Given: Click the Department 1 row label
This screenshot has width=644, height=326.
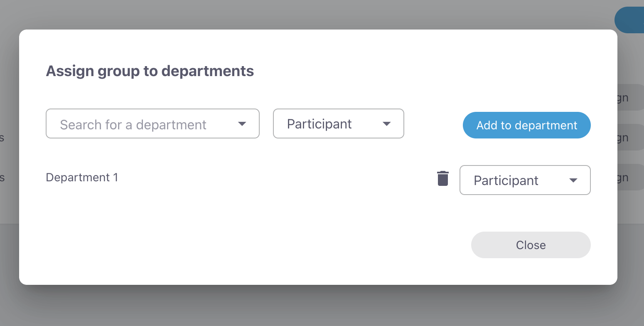Looking at the screenshot, I should [x=82, y=178].
